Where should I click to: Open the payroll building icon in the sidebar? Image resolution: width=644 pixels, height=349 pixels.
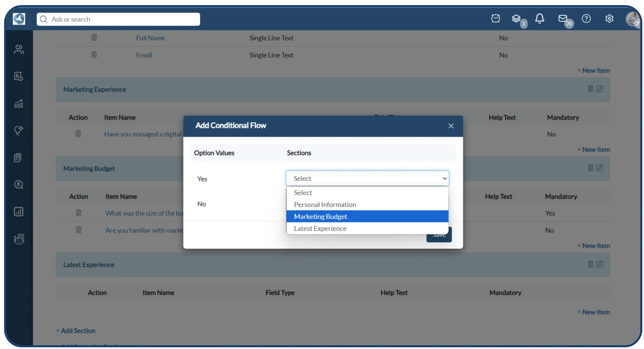(x=19, y=76)
